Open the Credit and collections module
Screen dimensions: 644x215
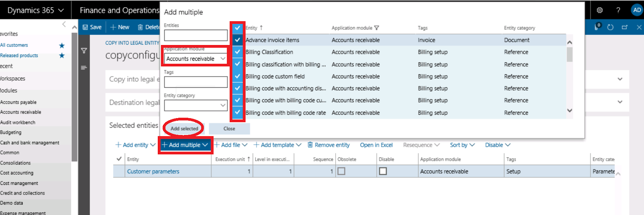[22, 193]
